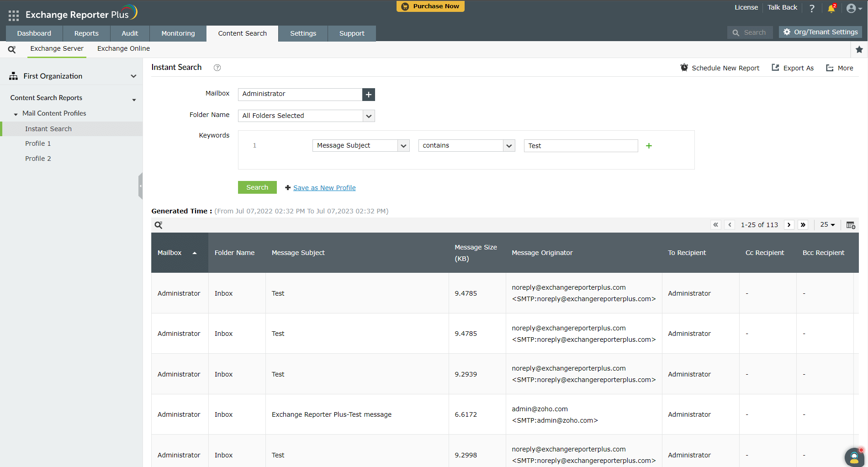Click the Save as New Profile link
868x467 pixels.
[324, 187]
